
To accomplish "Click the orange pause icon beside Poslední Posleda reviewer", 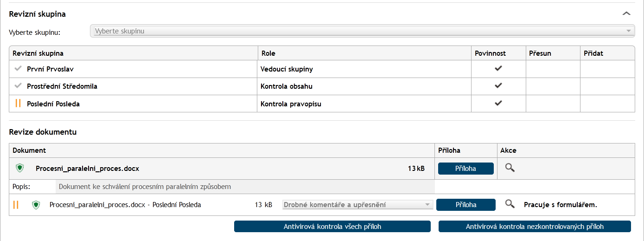I will (x=18, y=104).
